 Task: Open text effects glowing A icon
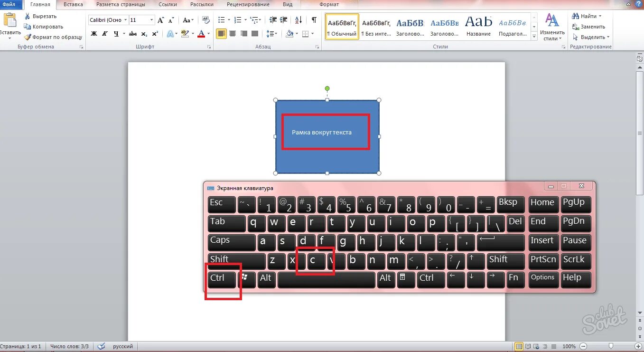pos(170,34)
